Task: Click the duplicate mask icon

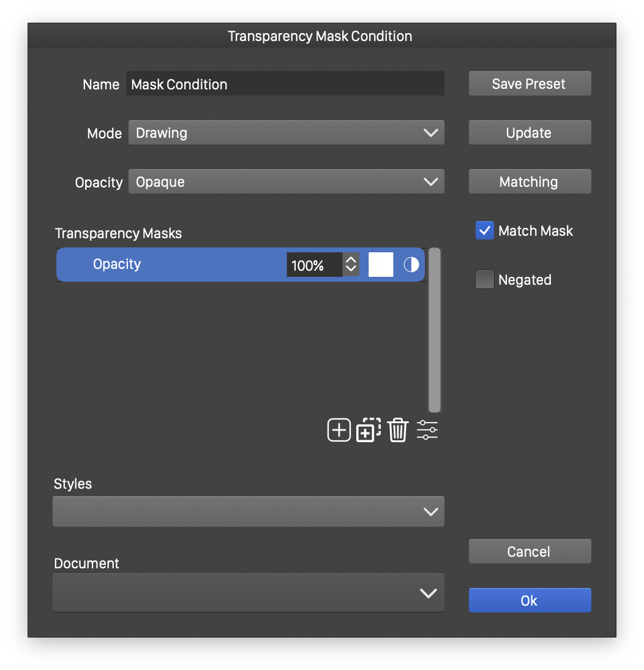Action: point(368,430)
